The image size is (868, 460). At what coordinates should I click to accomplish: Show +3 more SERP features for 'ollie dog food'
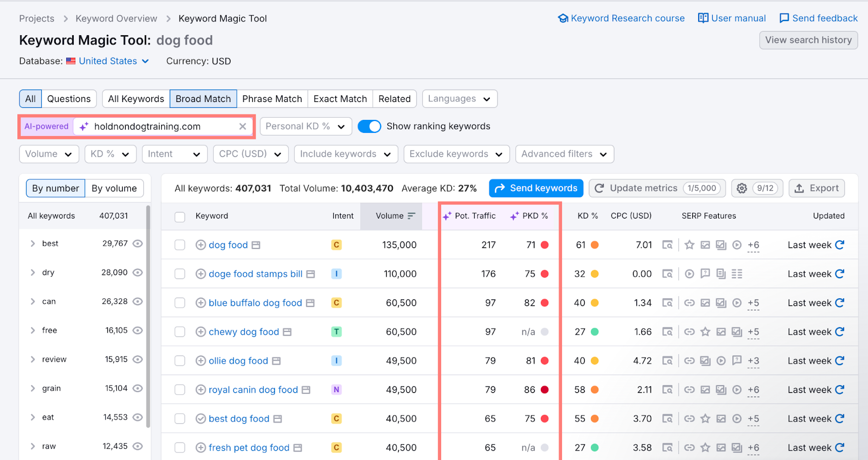point(753,361)
